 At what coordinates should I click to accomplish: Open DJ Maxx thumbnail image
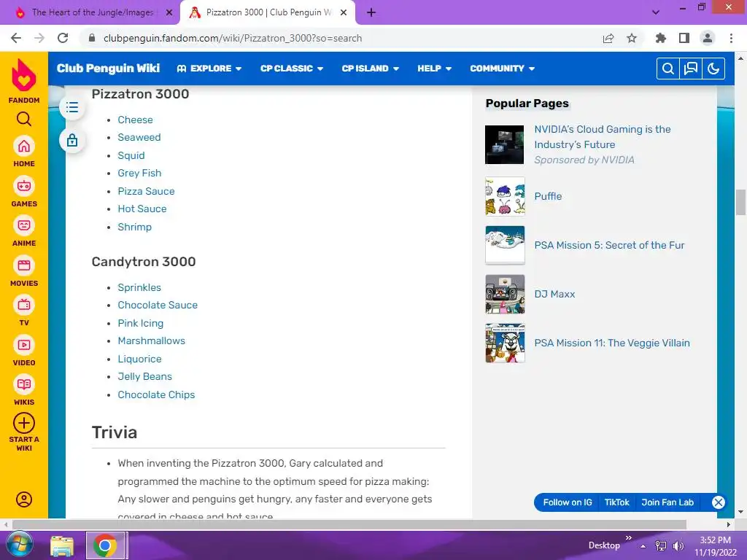(x=505, y=294)
